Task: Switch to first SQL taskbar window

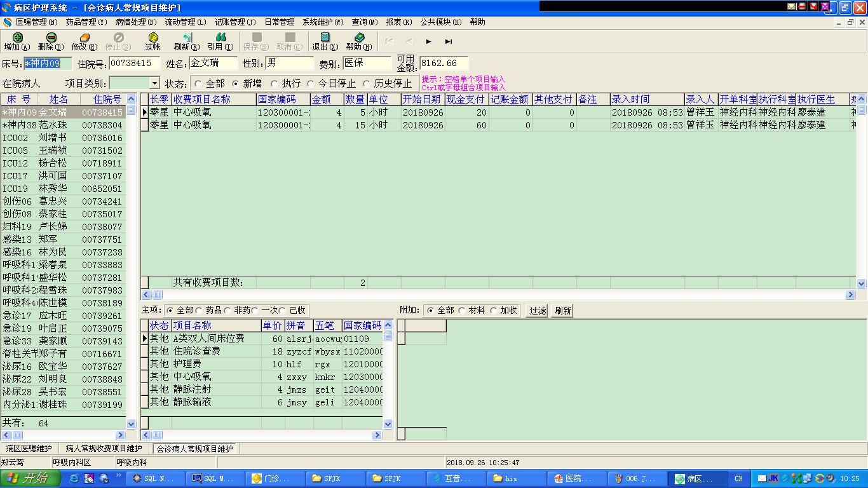Action: coord(154,478)
